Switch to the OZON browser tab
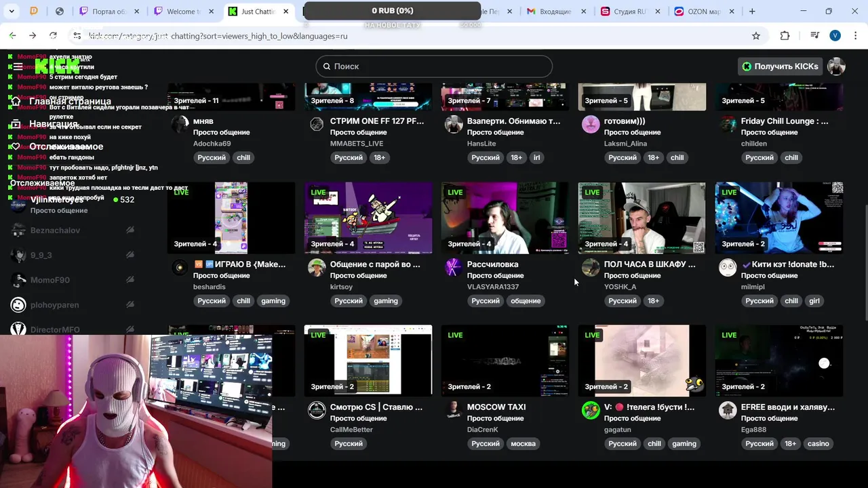The height and width of the screenshot is (488, 868). coord(704,12)
